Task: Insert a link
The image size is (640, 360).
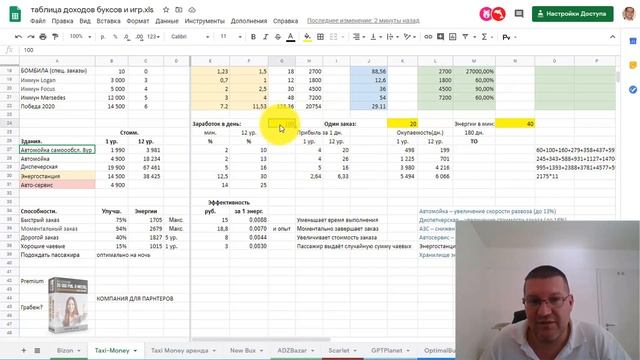Action: coord(428,37)
